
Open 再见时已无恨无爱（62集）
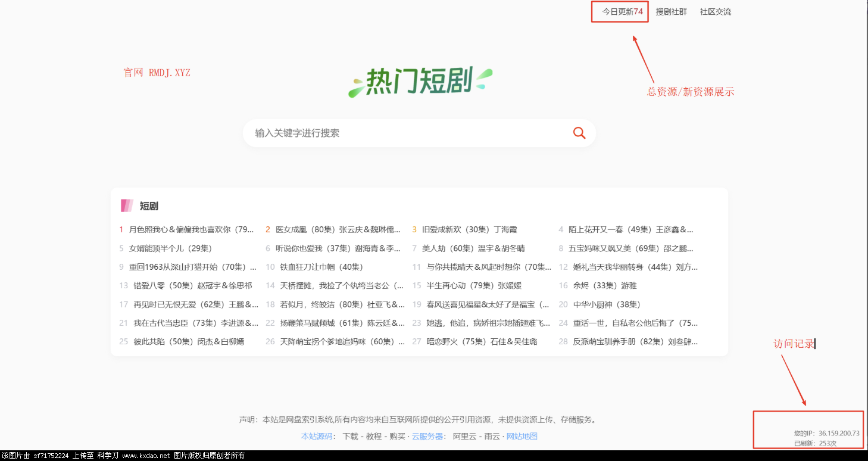[196, 304]
